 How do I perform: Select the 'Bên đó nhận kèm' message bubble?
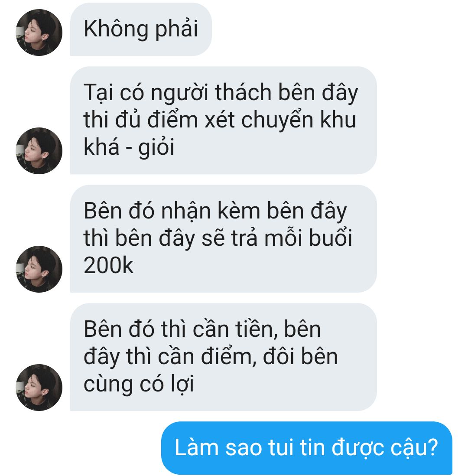tap(223, 239)
